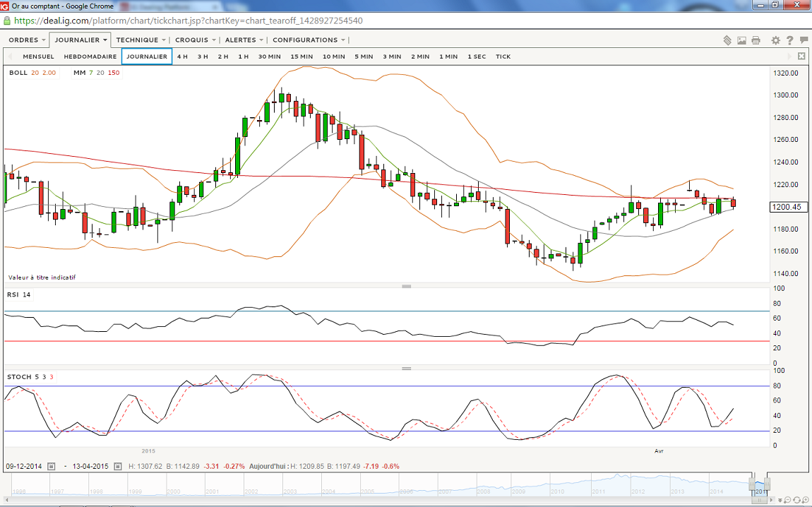812x507 pixels.
Task: Select the 2 H timeframe
Action: pyautogui.click(x=222, y=56)
